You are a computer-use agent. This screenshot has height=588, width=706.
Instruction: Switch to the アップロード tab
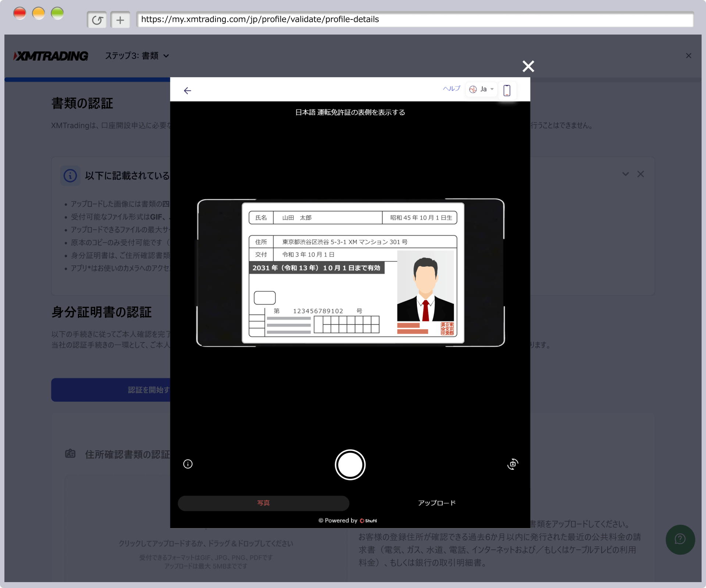(436, 503)
